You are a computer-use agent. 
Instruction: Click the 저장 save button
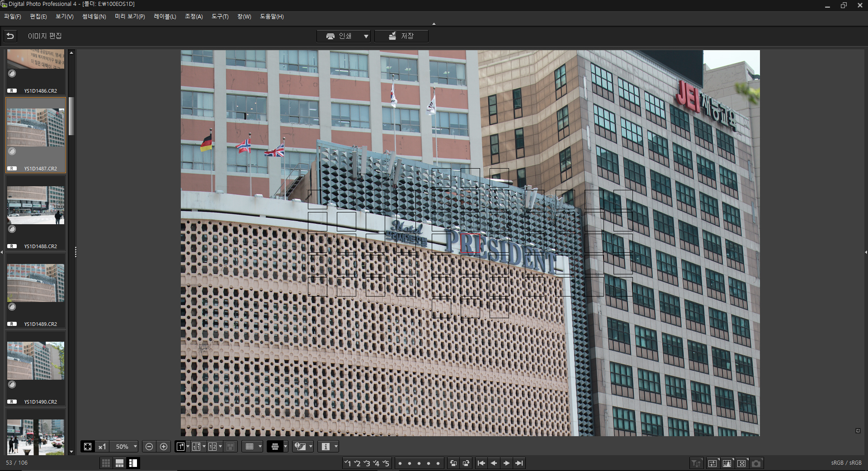(x=401, y=36)
